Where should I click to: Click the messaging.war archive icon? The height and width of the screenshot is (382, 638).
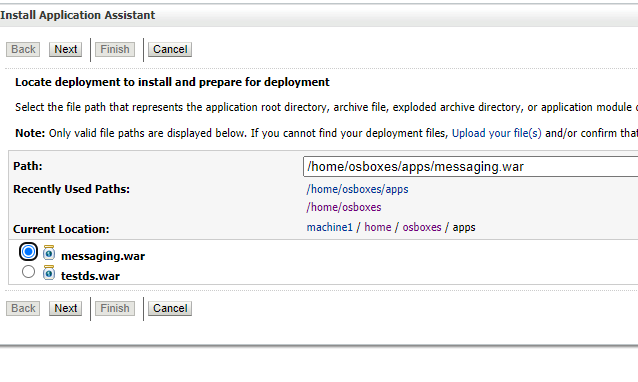click(x=49, y=253)
